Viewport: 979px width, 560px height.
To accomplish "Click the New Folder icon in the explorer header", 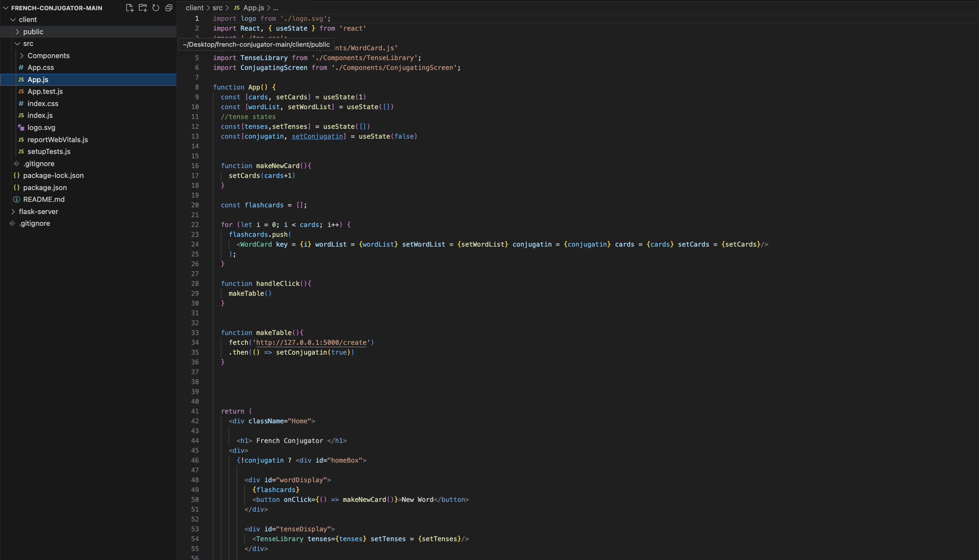I will tap(143, 8).
